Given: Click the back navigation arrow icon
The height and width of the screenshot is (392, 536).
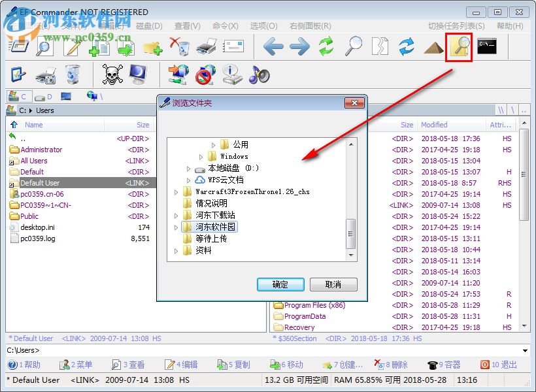Looking at the screenshot, I should [x=273, y=47].
